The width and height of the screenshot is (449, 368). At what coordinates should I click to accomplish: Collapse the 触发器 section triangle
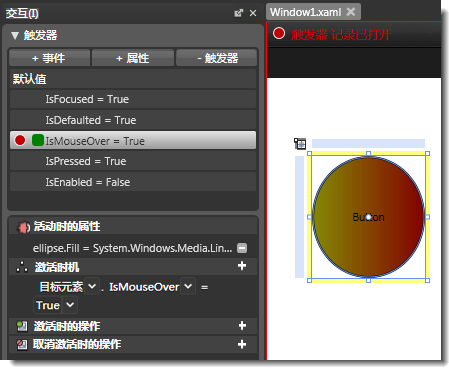point(14,35)
